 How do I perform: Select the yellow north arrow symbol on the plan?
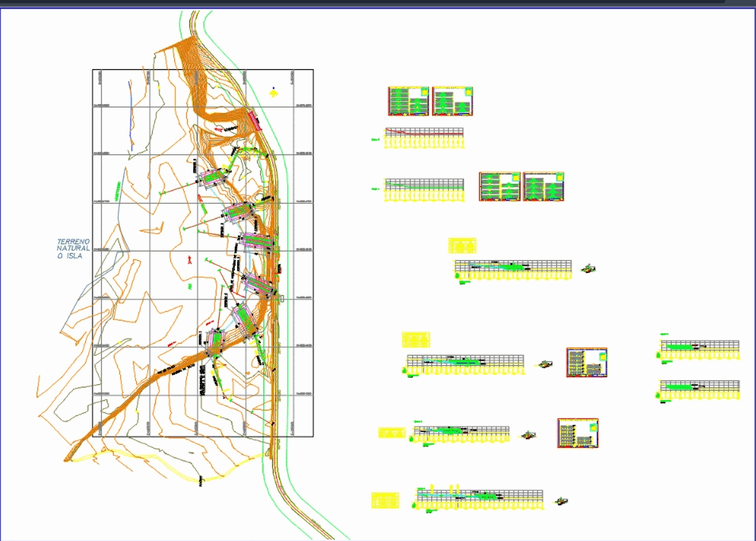click(272, 92)
